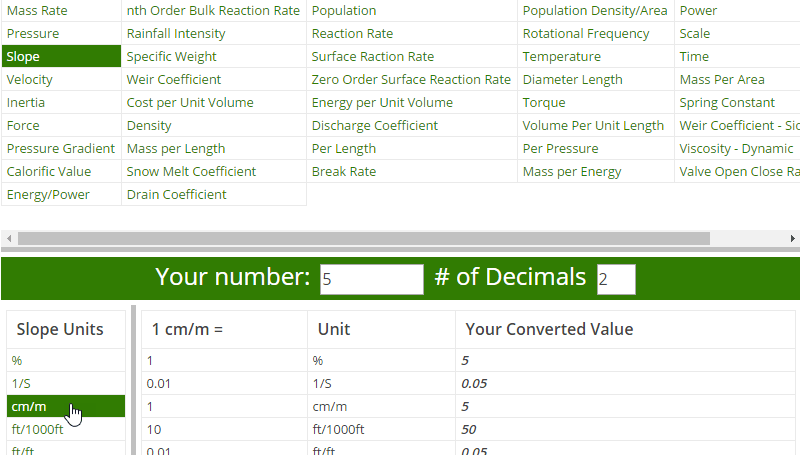Image resolution: width=800 pixels, height=455 pixels.
Task: Open the Population category
Action: pyautogui.click(x=344, y=11)
